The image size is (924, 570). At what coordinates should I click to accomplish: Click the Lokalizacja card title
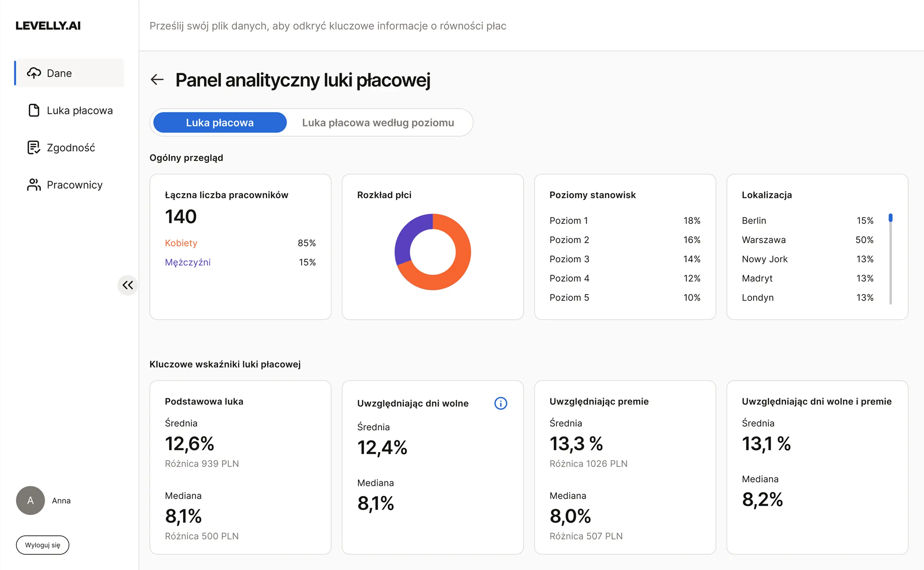point(767,195)
